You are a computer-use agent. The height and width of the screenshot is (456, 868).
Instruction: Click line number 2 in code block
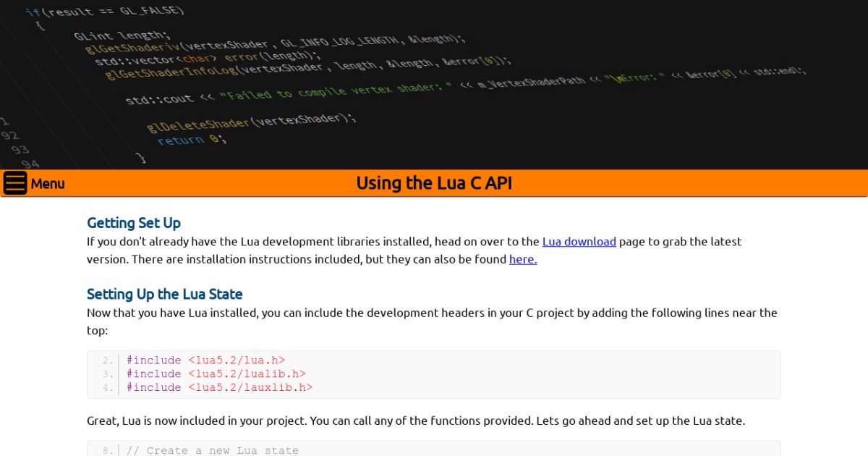tap(109, 360)
